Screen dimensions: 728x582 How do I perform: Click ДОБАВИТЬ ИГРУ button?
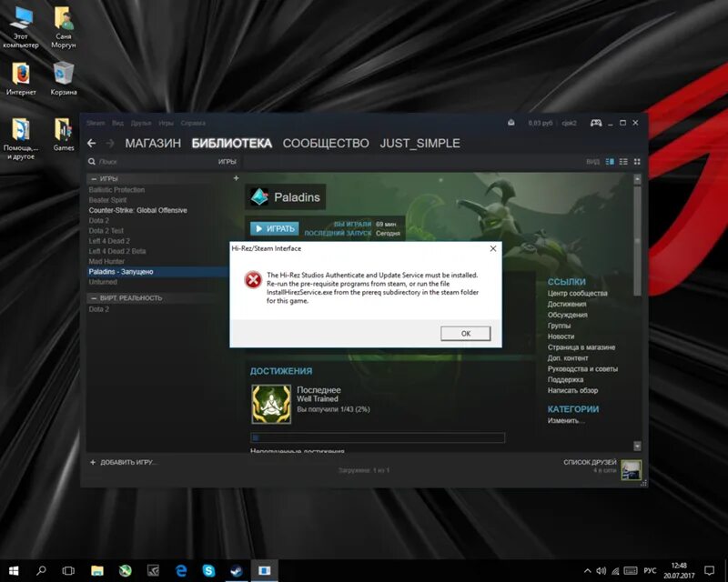click(x=124, y=462)
